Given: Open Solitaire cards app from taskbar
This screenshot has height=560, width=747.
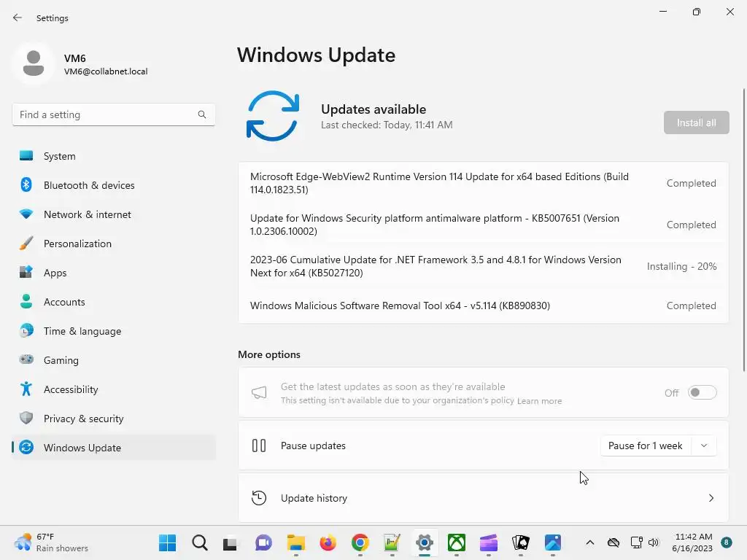Looking at the screenshot, I should (521, 542).
